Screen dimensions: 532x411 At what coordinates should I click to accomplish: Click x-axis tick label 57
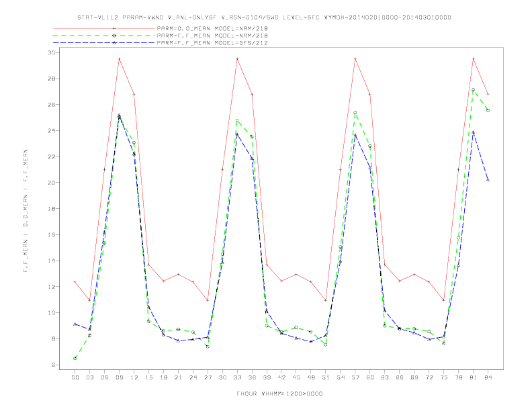(x=355, y=377)
